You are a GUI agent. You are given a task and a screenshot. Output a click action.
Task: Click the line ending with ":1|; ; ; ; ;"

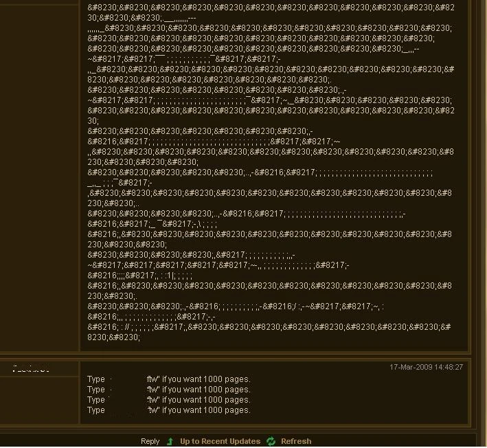pos(139,276)
